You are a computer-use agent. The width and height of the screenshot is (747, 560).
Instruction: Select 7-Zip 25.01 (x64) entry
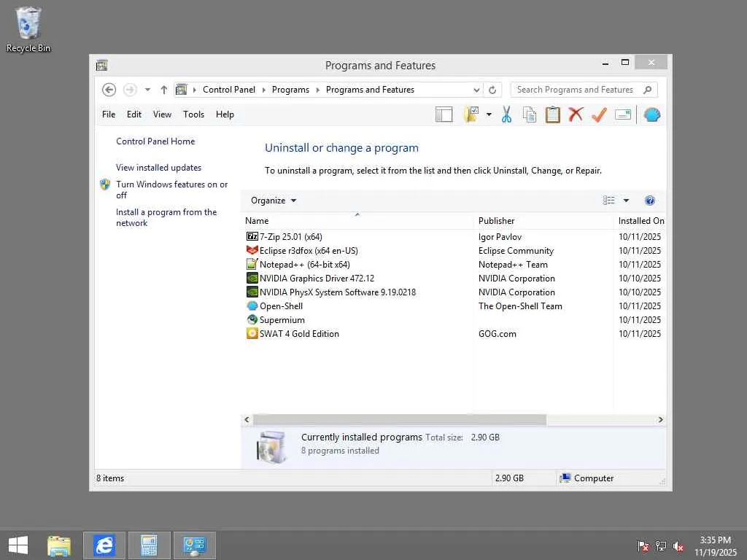click(x=290, y=237)
